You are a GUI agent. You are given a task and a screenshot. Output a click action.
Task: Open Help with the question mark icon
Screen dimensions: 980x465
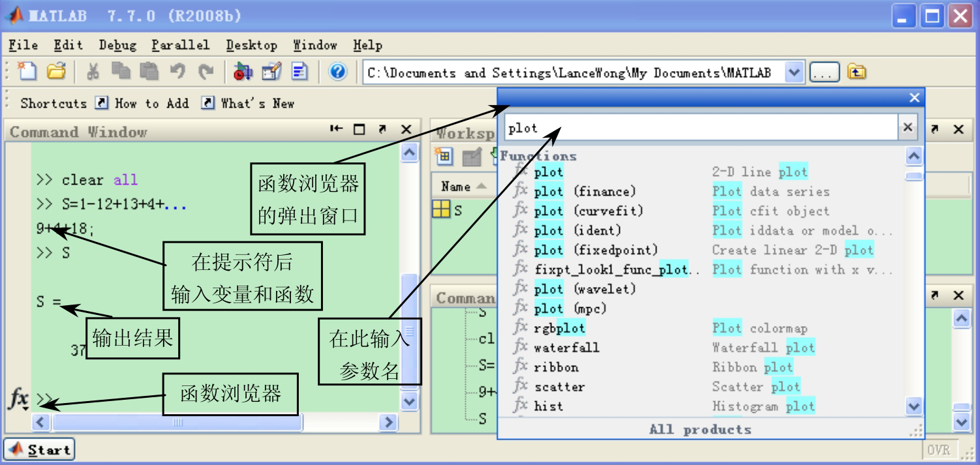[x=337, y=72]
